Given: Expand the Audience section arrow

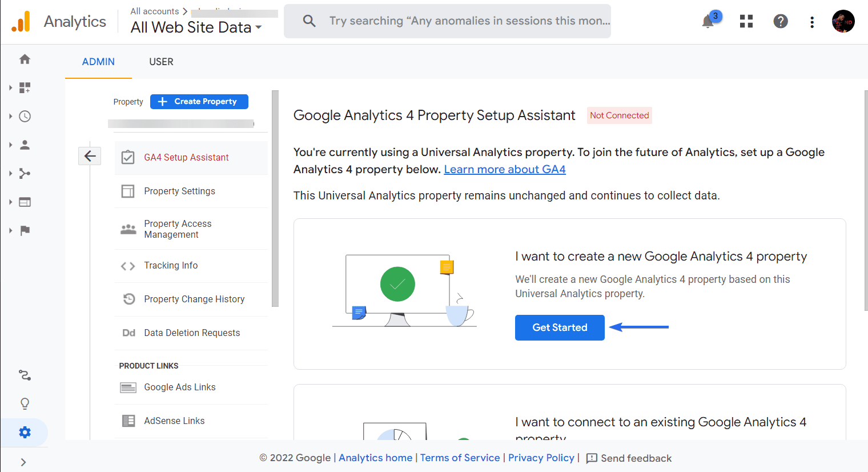Looking at the screenshot, I should point(10,145).
